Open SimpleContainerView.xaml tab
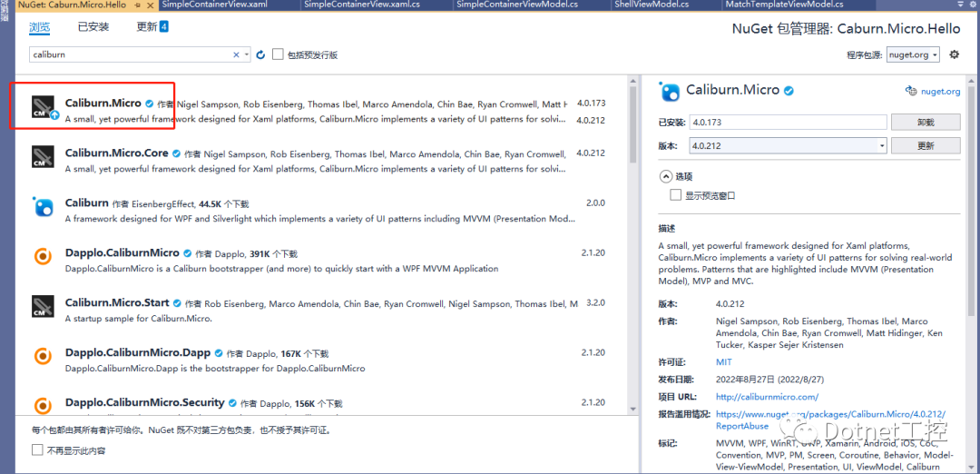 pyautogui.click(x=212, y=5)
